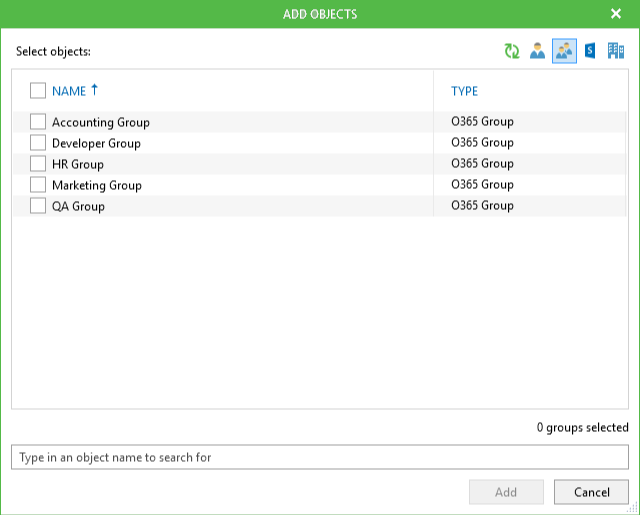Click the Add button

tap(506, 492)
